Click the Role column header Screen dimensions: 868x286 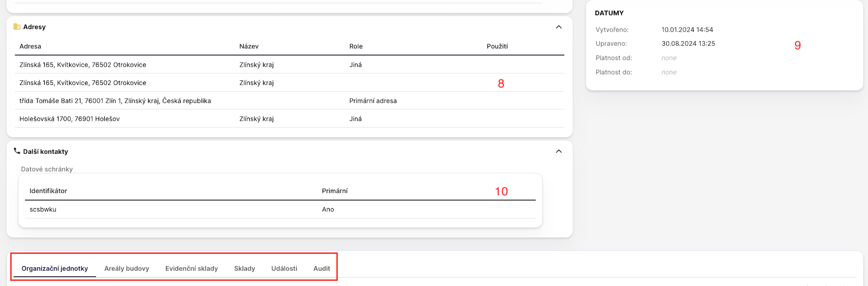click(x=356, y=46)
